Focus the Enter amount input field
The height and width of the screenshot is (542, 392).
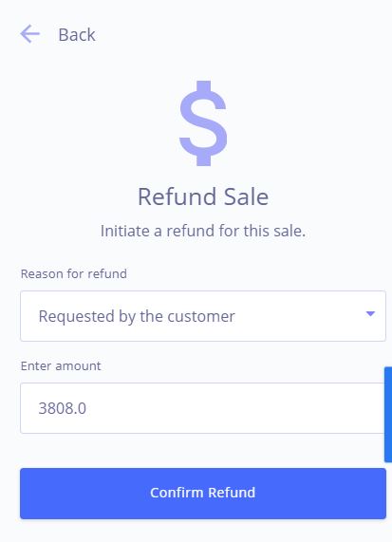tap(202, 408)
